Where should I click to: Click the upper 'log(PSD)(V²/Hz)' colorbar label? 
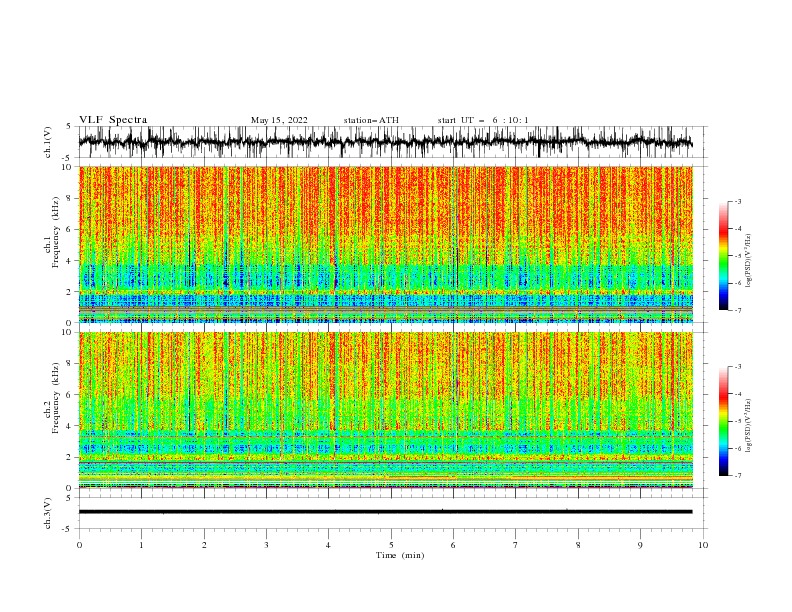pos(748,261)
